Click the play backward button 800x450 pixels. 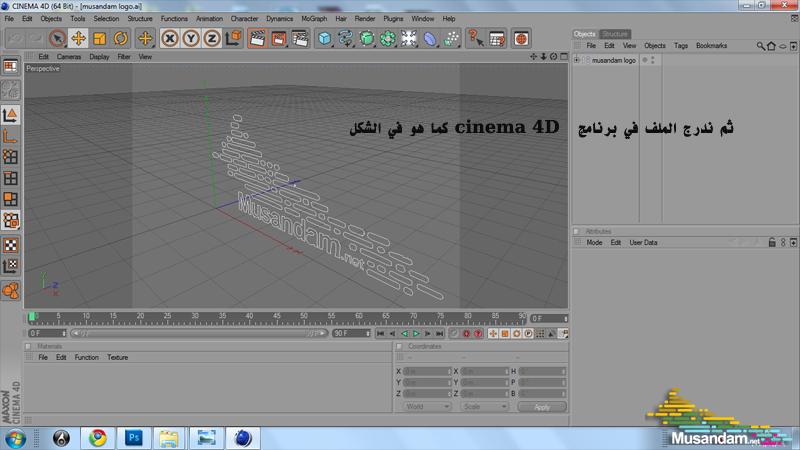[405, 333]
